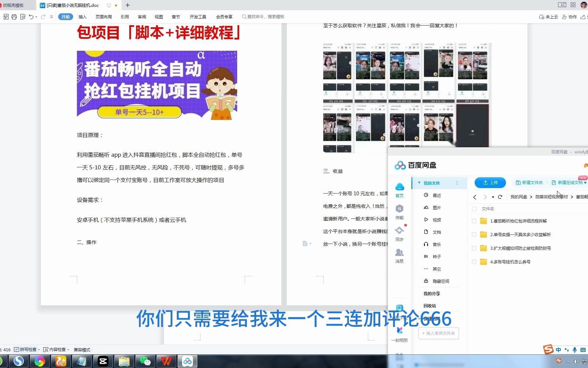Screen dimensions: 588x368
Task: Open 隐藏空间 in 百度网盘
Action: tap(441, 281)
